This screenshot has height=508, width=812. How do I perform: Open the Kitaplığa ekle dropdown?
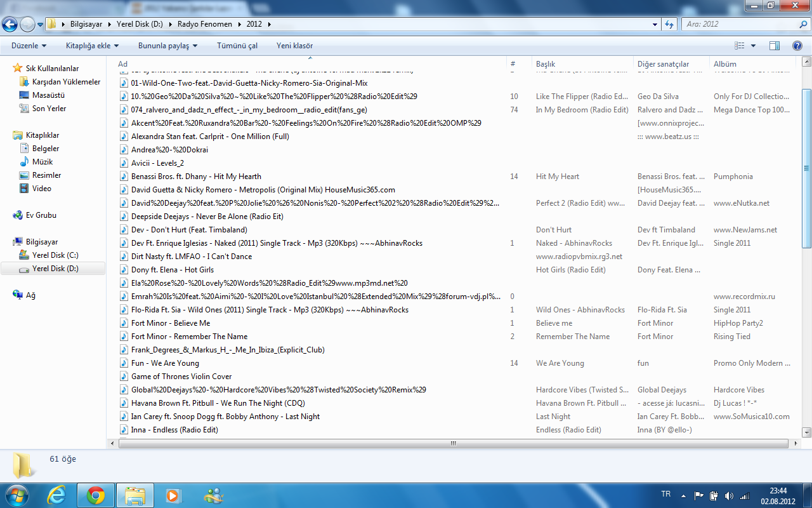tap(92, 46)
